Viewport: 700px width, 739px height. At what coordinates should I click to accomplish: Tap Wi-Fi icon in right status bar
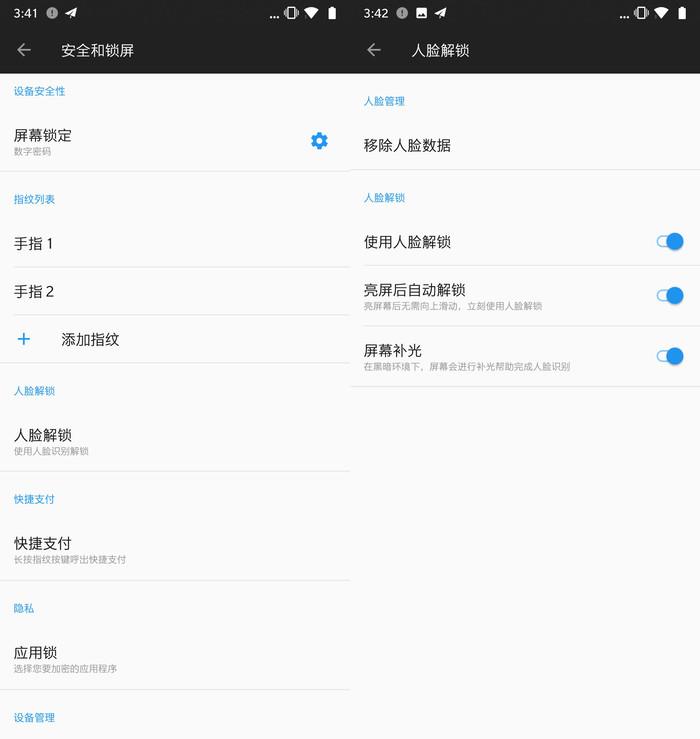click(661, 13)
